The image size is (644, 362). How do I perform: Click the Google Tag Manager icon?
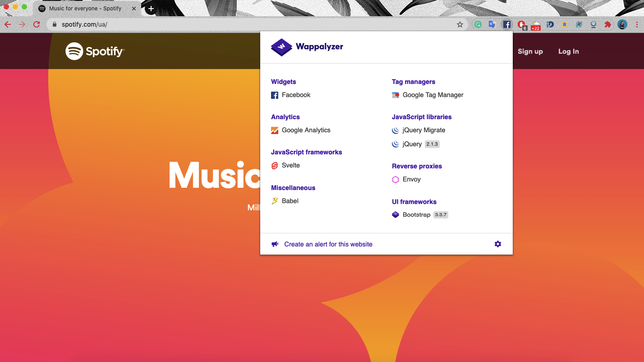click(x=396, y=95)
